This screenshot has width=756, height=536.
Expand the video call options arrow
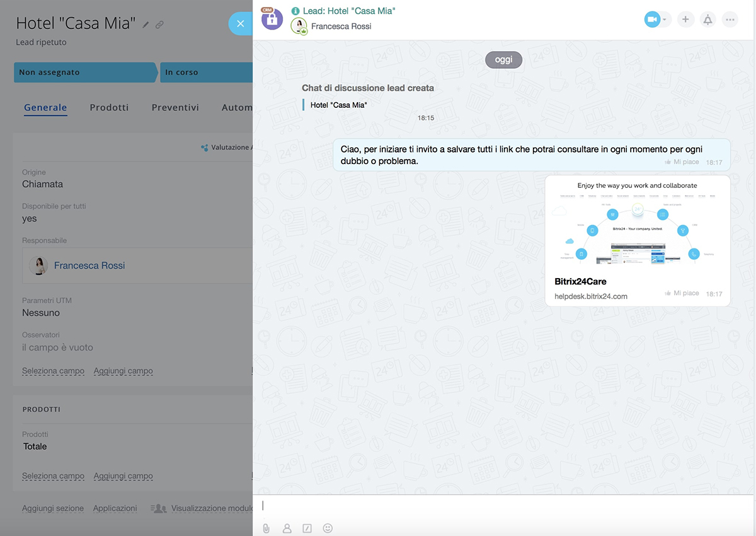665,20
